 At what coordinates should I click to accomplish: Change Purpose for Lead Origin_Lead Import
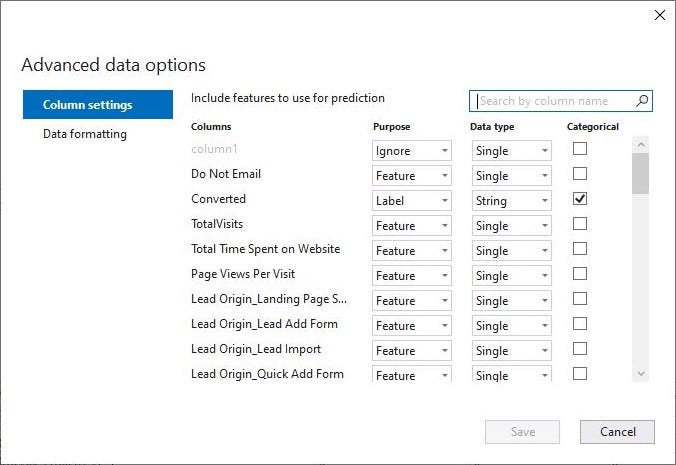412,351
